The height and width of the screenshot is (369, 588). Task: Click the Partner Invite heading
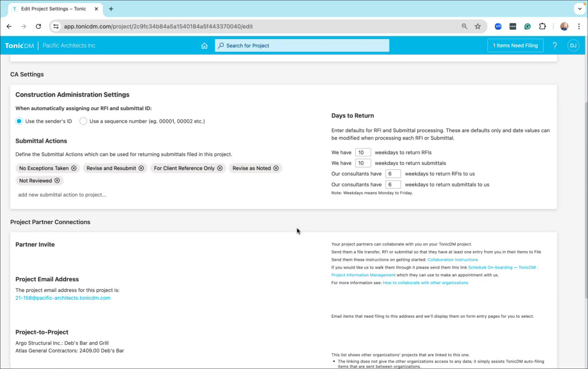pos(35,245)
